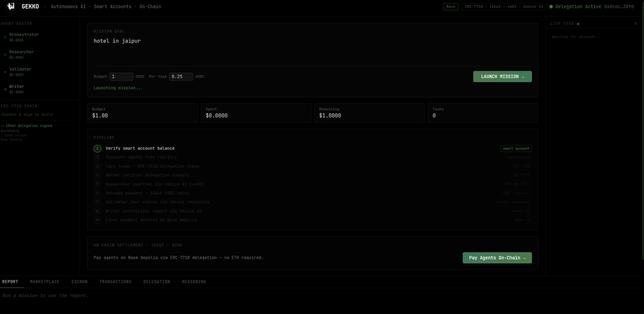The width and height of the screenshot is (644, 314).
Task: Open the Transactions tab
Action: click(x=115, y=282)
